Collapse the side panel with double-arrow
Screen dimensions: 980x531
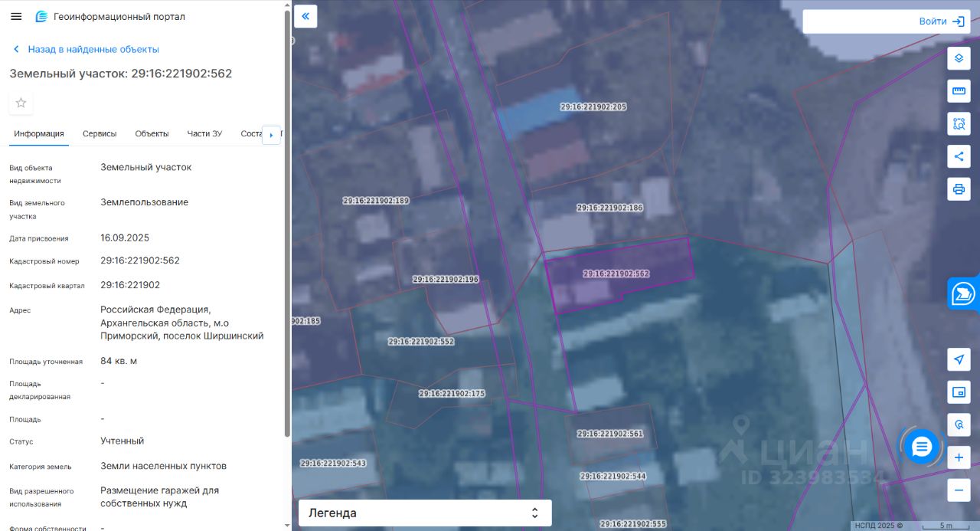coord(305,16)
